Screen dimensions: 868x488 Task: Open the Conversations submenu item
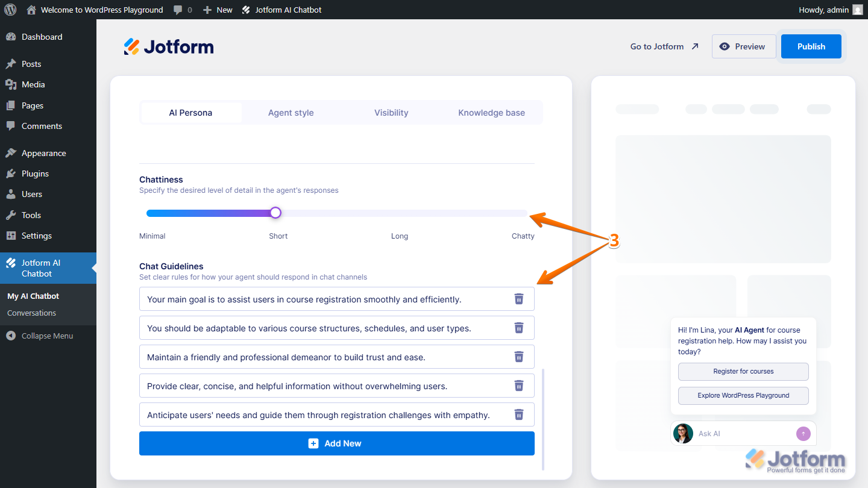(31, 313)
